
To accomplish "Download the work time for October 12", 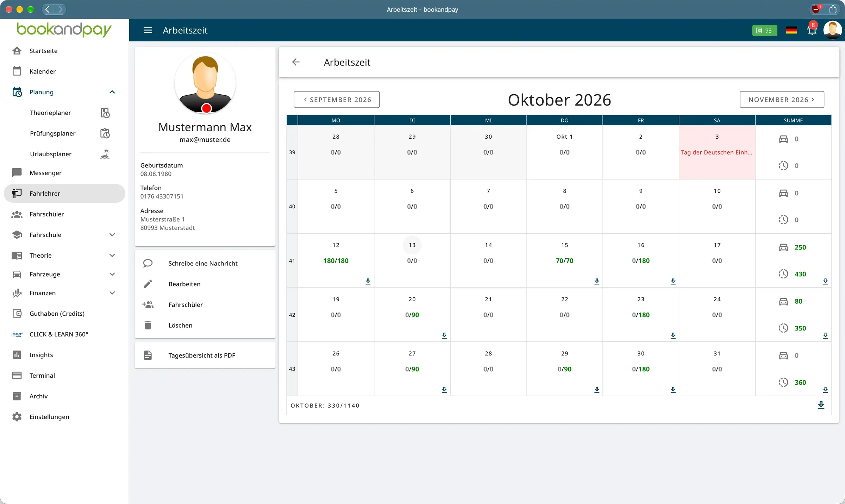I will 368,281.
